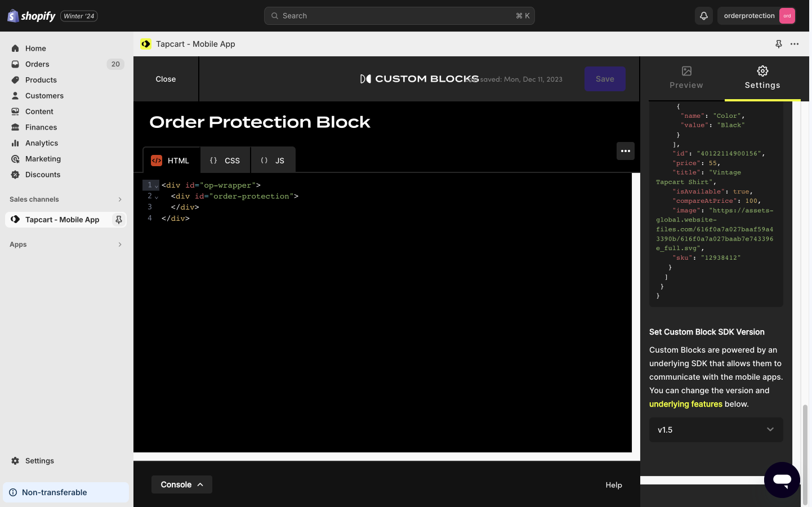Click the Customers person icon

click(x=15, y=96)
